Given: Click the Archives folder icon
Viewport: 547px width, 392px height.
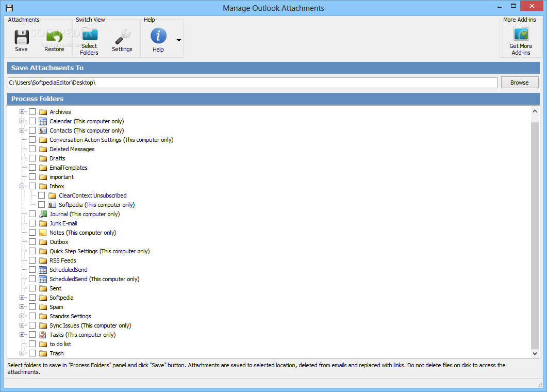Looking at the screenshot, I should pyautogui.click(x=43, y=112).
